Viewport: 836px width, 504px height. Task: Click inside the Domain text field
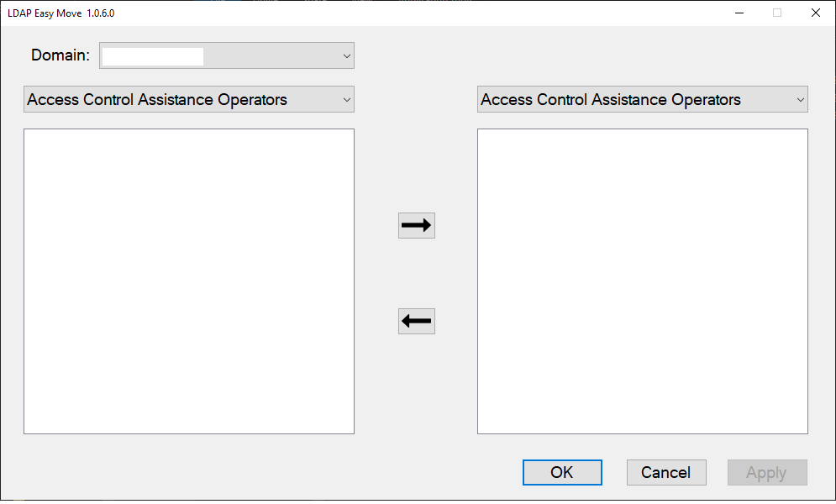151,55
